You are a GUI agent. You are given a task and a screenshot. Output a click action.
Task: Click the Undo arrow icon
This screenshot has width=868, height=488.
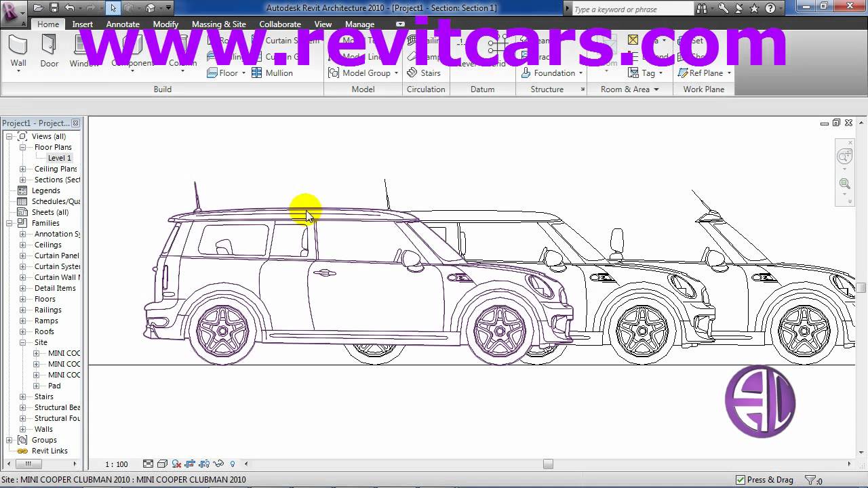click(x=69, y=8)
